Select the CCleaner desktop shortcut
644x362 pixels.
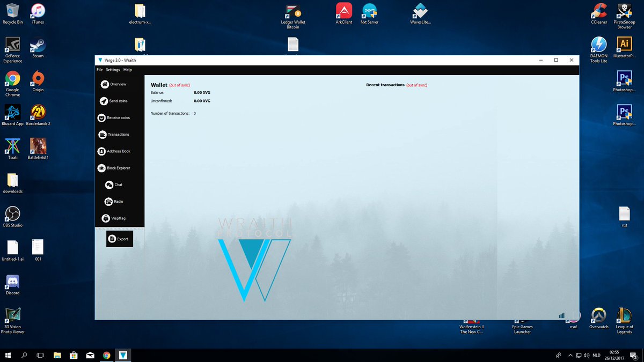click(x=599, y=14)
